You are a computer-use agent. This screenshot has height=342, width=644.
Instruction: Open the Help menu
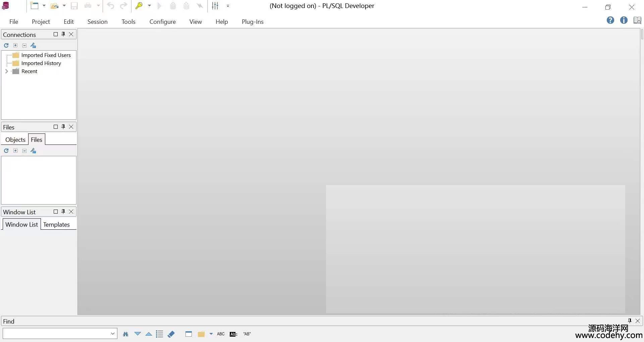click(x=222, y=22)
